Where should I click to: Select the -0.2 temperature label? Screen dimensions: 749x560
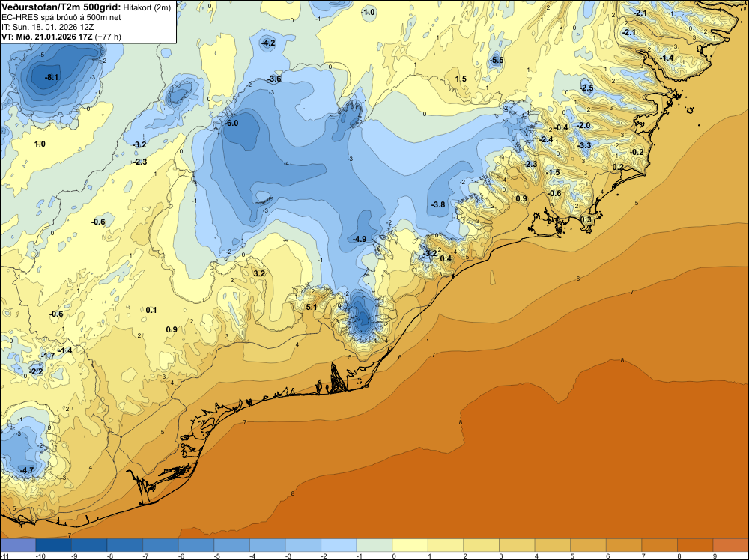tap(637, 152)
